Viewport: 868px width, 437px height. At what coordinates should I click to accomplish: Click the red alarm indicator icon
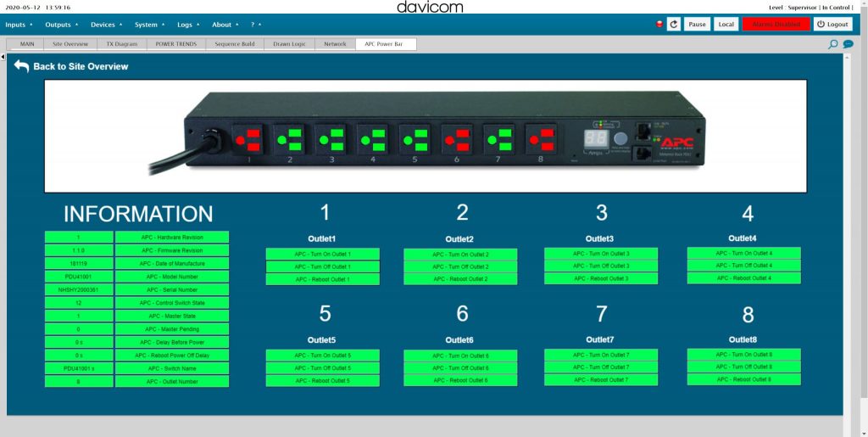[x=659, y=25]
